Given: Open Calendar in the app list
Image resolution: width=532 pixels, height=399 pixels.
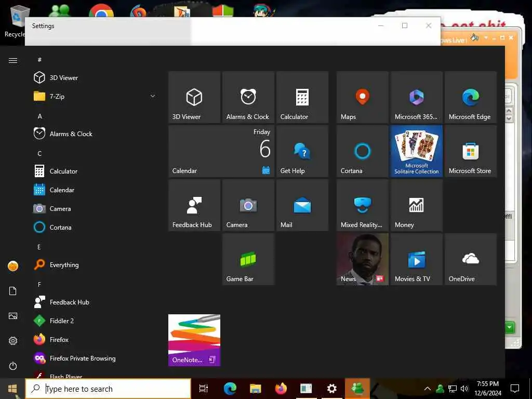Looking at the screenshot, I should click(x=95, y=190).
